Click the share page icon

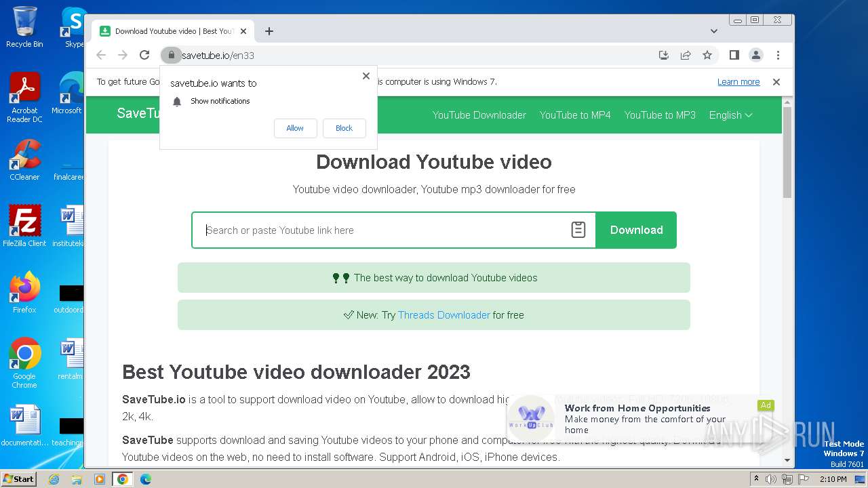686,56
